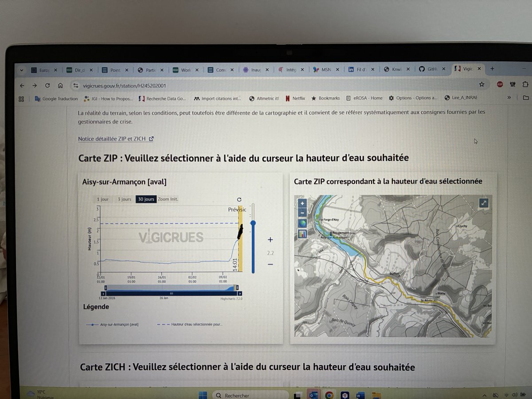
Task: Show more bookmarks with double chevron
Action: click(x=509, y=98)
